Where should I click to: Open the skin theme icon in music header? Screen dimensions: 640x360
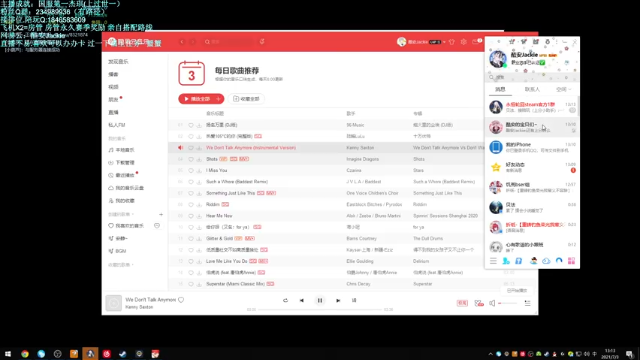tap(452, 42)
